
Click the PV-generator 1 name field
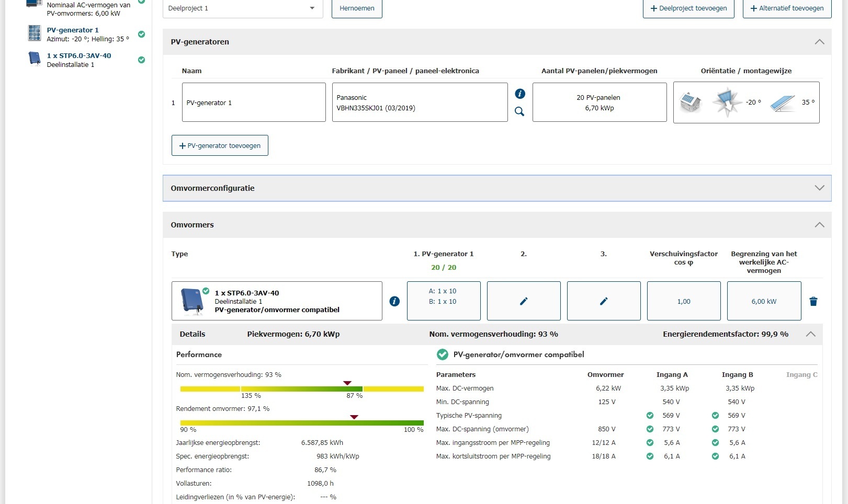[x=254, y=102]
